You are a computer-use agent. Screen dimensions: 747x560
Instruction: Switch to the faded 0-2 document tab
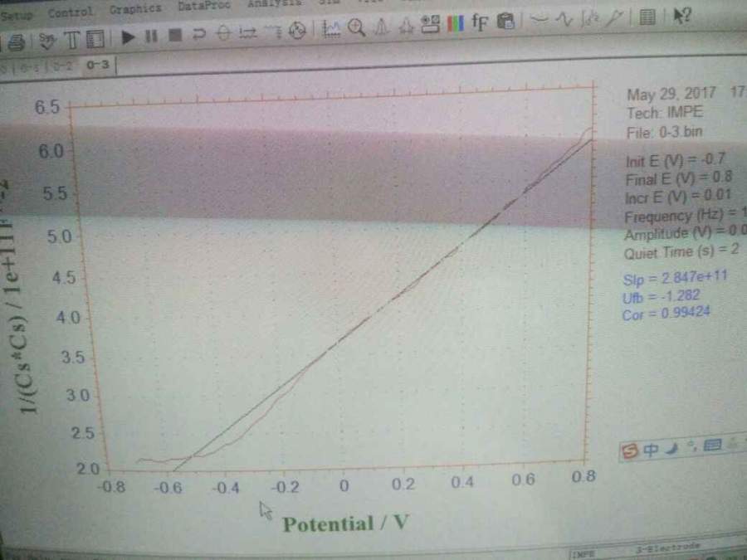tap(63, 66)
